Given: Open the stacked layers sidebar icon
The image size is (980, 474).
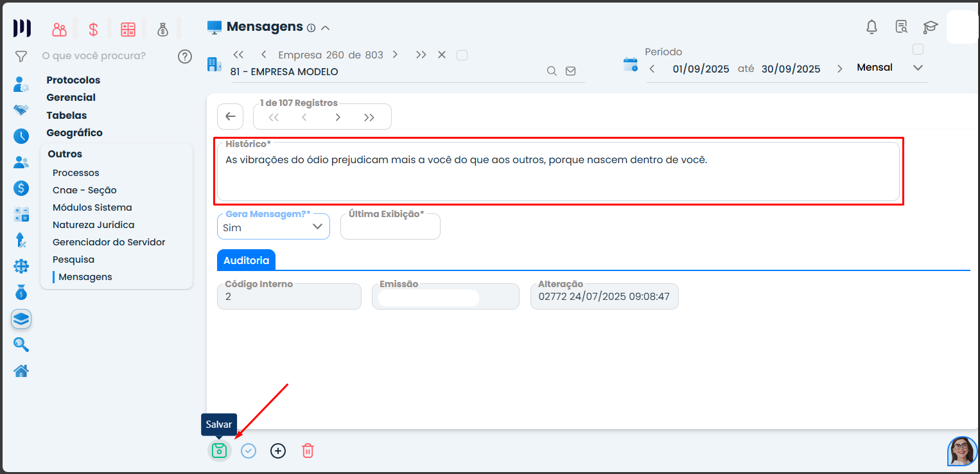Looking at the screenshot, I should (x=21, y=319).
